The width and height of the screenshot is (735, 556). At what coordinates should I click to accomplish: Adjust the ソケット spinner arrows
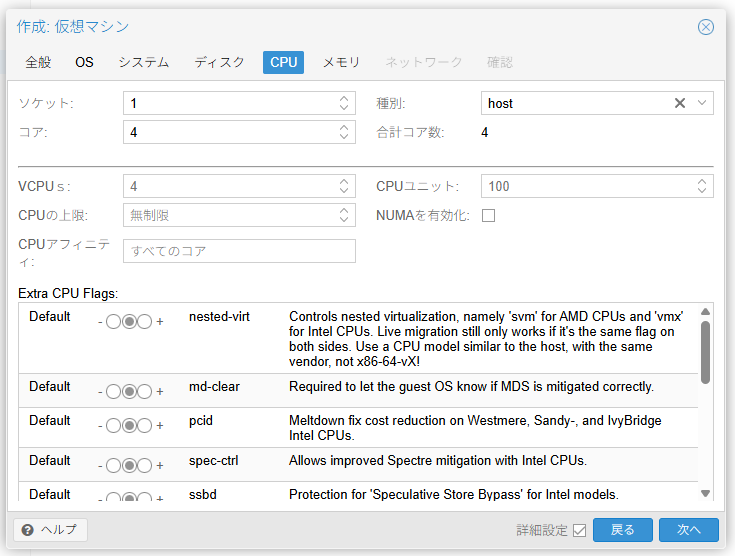345,103
